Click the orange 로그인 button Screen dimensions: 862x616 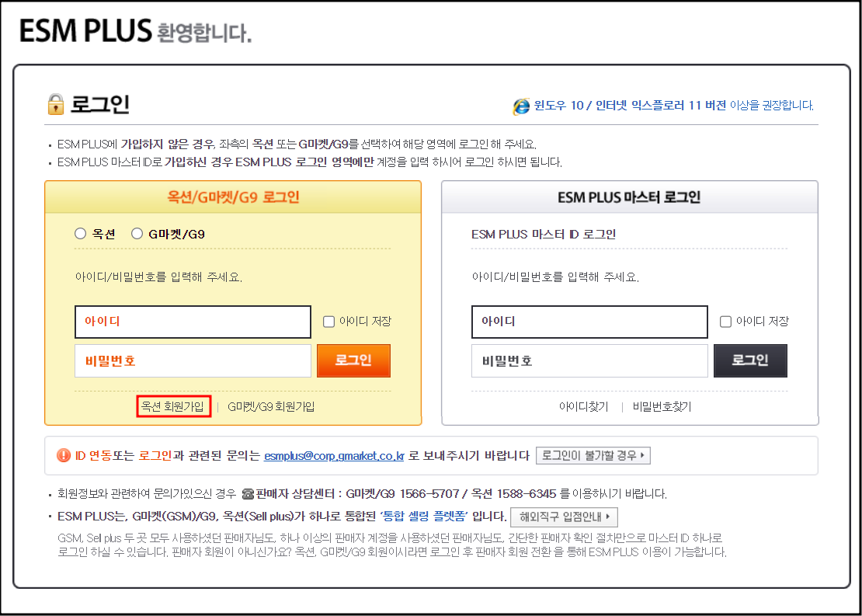click(x=353, y=360)
